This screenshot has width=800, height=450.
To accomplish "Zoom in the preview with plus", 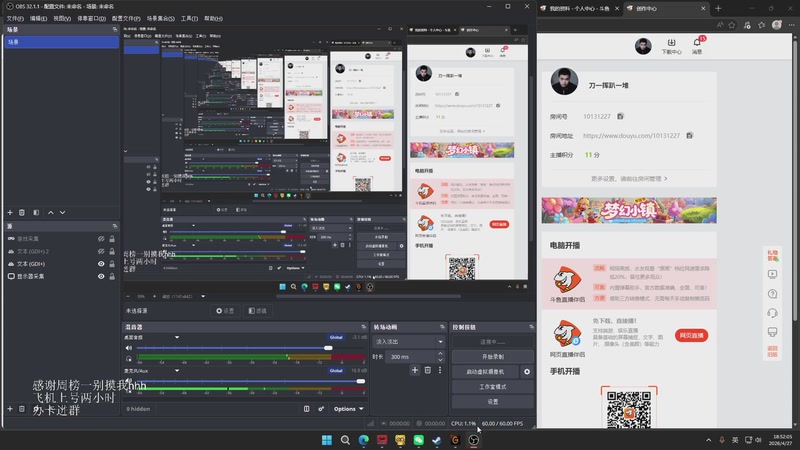I will pos(155,296).
